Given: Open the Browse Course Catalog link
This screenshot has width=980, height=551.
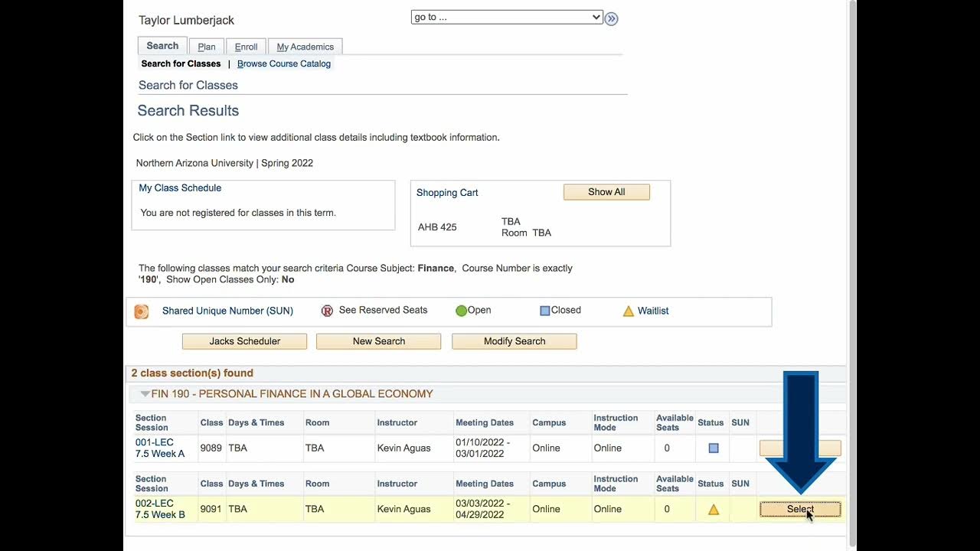Looking at the screenshot, I should coord(283,64).
